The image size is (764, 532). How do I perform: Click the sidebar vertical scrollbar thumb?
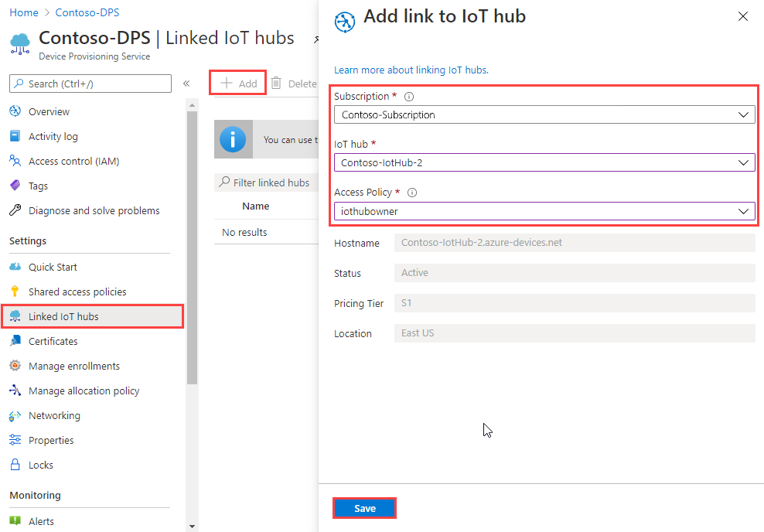192,247
